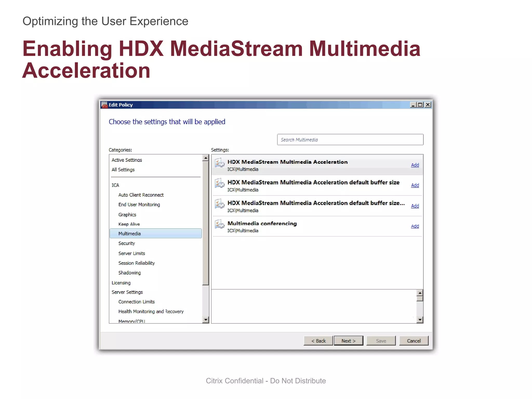Click the Search Multimedia field
This screenshot has width=532, height=399.
[350, 140]
